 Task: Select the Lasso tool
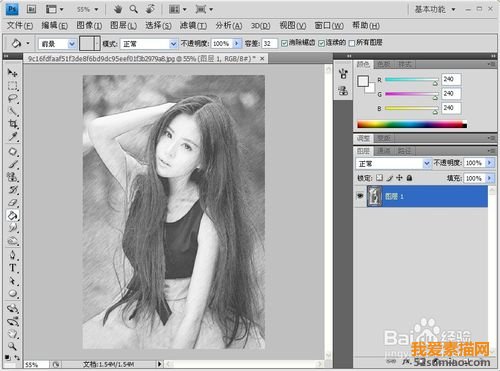[13, 98]
